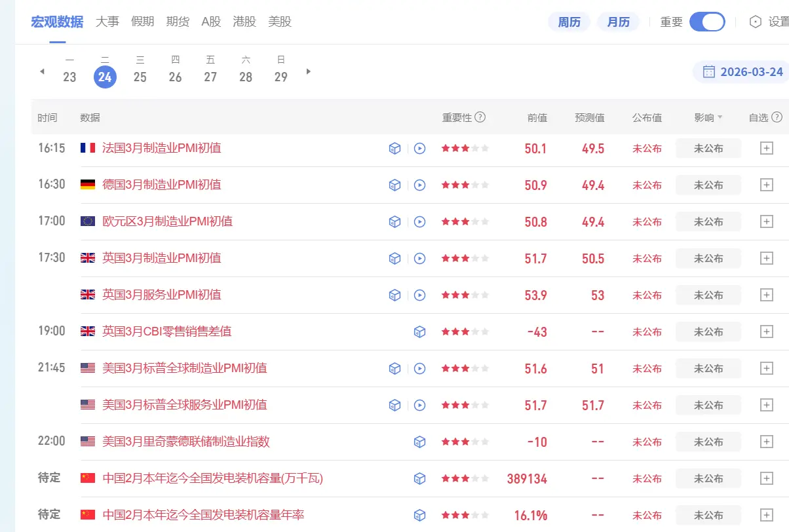The height and width of the screenshot is (532, 789).
Task: Switch to the 港股 tab
Action: pos(244,22)
